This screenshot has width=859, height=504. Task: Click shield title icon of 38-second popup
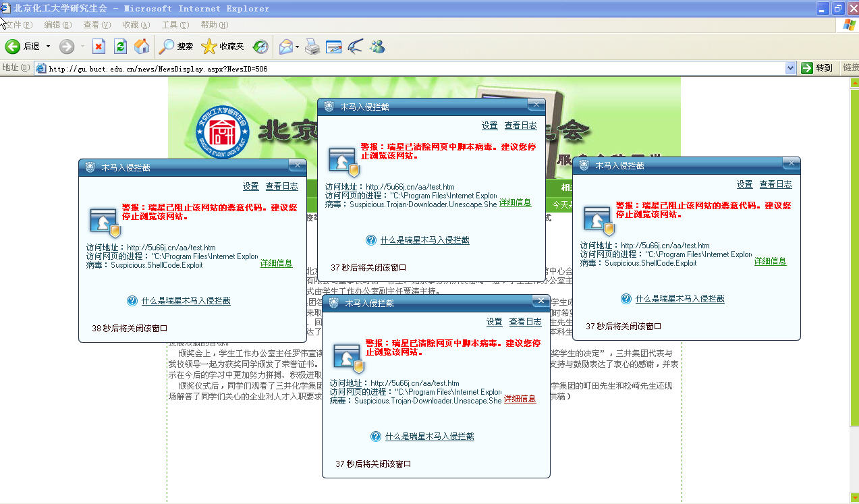pyautogui.click(x=90, y=167)
